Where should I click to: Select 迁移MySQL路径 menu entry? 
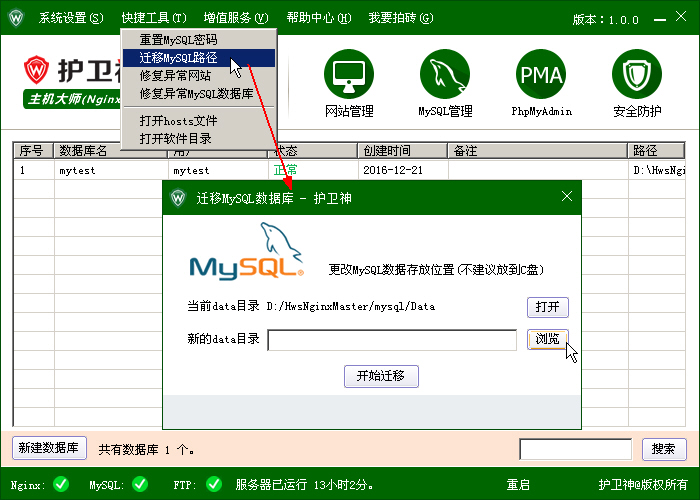click(199, 58)
